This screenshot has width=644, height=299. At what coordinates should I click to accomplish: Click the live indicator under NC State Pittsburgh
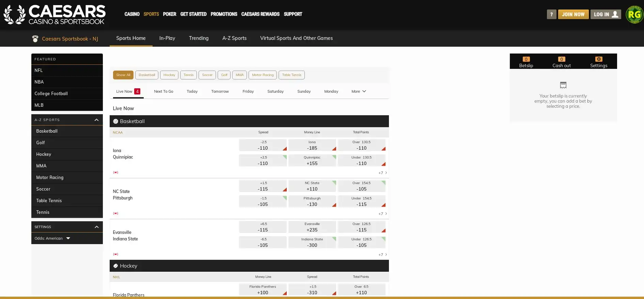point(116,213)
